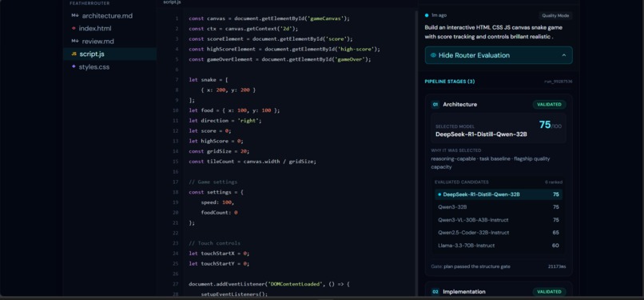Click the Architecture stage title
Viewport: 644px width, 300px height.
click(x=460, y=104)
